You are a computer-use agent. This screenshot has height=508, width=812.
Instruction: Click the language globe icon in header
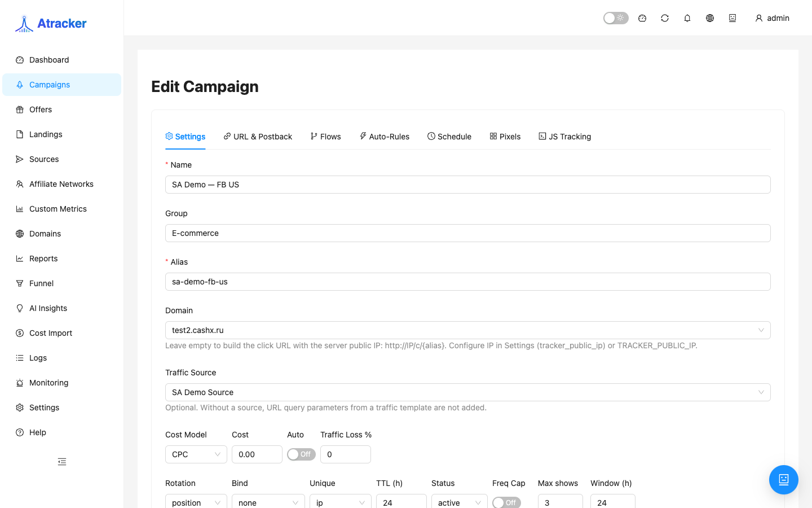(710, 18)
